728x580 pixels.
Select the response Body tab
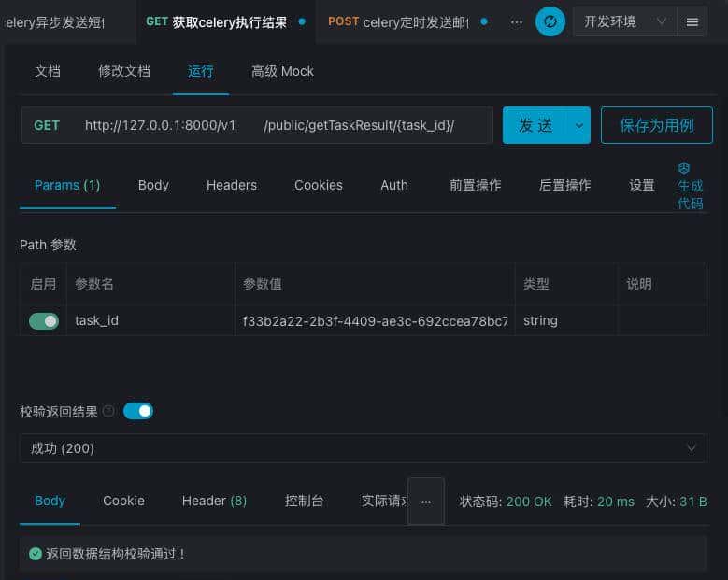[x=50, y=502]
